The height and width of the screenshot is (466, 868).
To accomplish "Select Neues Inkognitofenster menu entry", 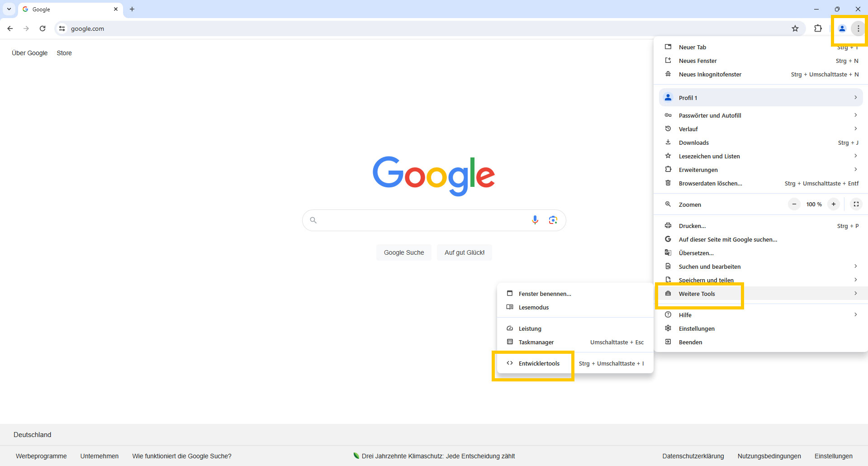I will (x=710, y=74).
